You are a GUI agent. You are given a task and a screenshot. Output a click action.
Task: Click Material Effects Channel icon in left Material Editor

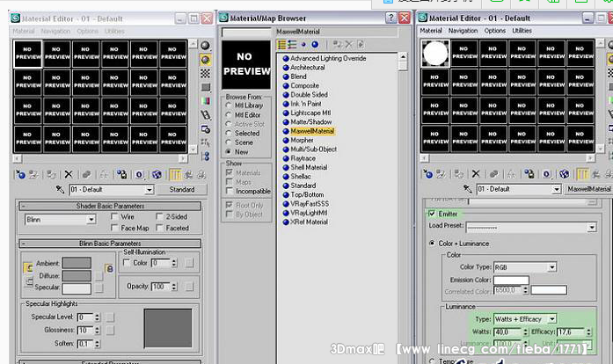(139, 174)
